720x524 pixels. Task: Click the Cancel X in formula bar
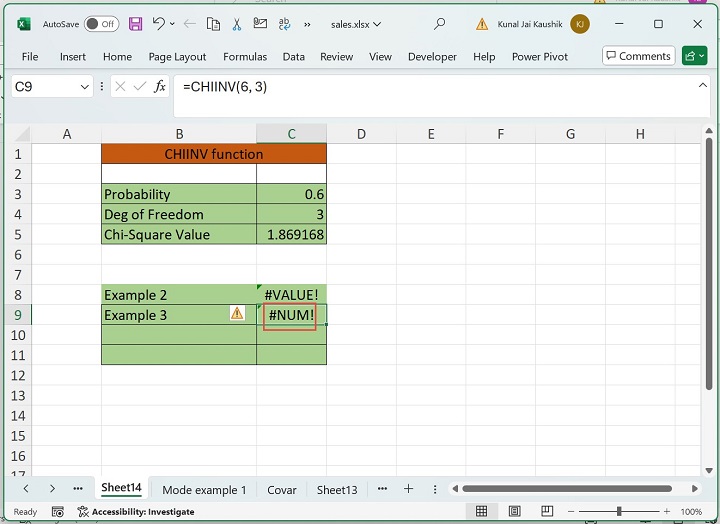click(120, 86)
